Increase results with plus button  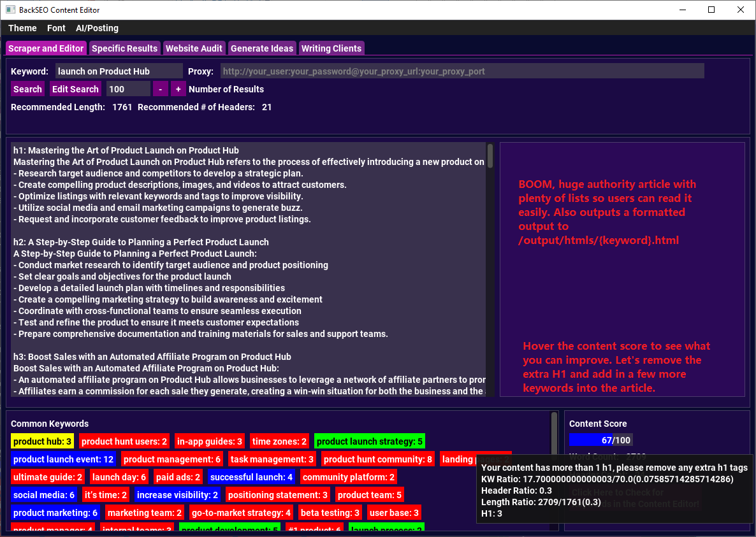[x=178, y=89]
